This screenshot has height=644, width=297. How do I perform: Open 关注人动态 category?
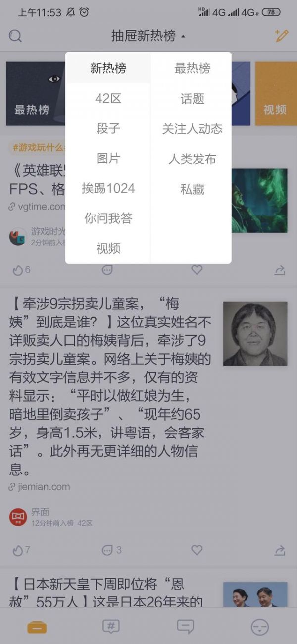pos(192,129)
